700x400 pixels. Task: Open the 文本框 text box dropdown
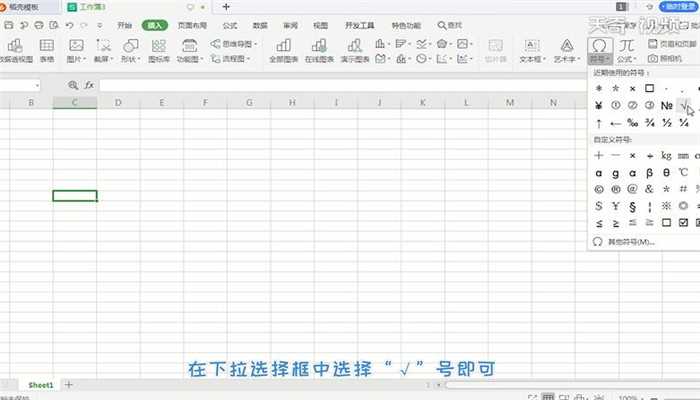point(532,59)
